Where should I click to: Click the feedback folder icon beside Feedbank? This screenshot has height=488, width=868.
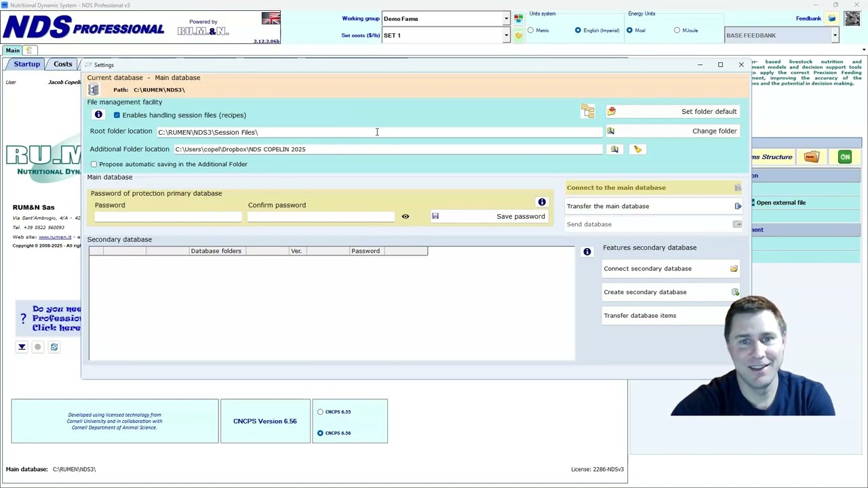(831, 18)
